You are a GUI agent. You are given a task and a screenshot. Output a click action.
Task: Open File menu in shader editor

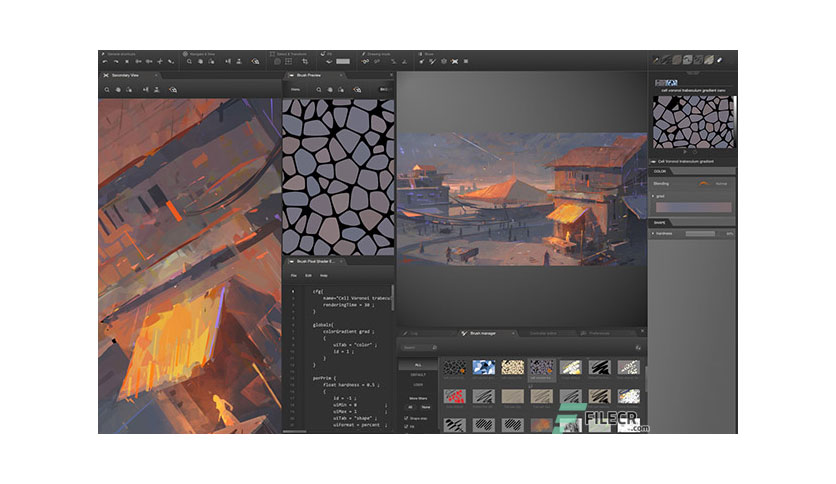click(x=294, y=276)
